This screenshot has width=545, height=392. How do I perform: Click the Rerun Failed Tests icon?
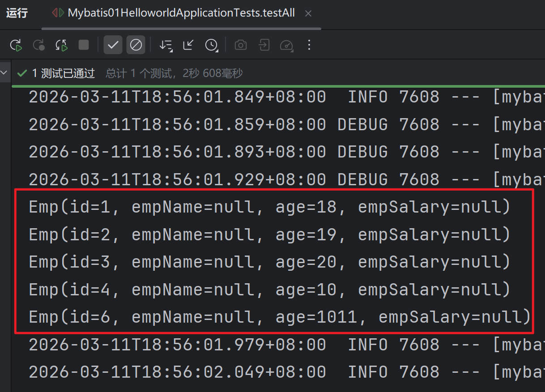coord(39,45)
